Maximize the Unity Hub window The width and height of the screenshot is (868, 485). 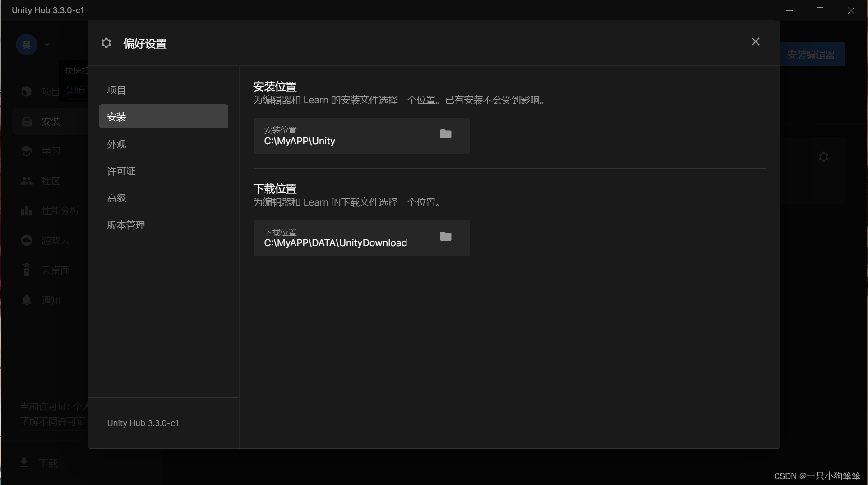[820, 10]
